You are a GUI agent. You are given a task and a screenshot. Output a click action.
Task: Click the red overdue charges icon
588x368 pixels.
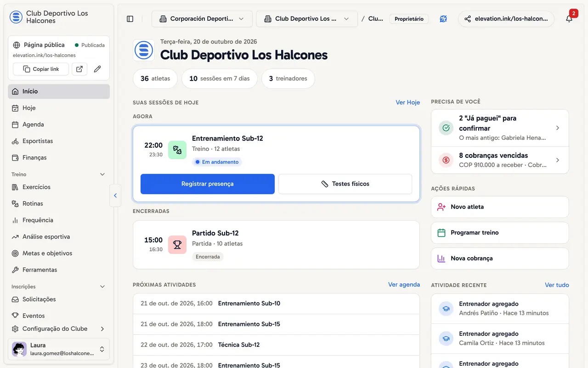tap(446, 160)
